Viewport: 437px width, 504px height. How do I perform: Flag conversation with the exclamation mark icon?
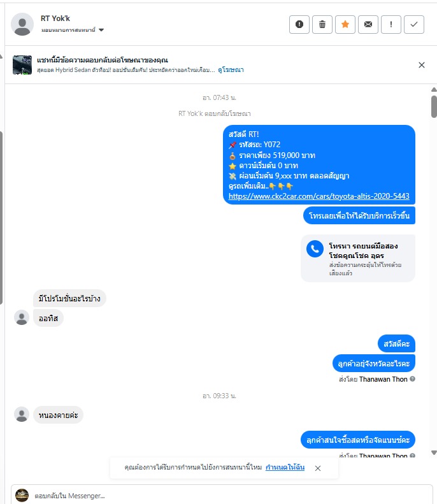[391, 24]
